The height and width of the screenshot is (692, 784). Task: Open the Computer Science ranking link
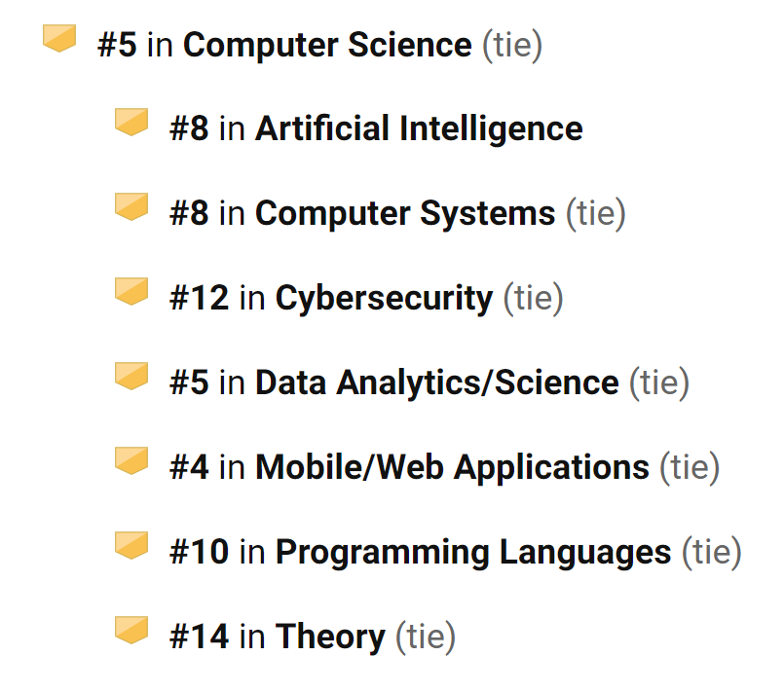pos(327,45)
